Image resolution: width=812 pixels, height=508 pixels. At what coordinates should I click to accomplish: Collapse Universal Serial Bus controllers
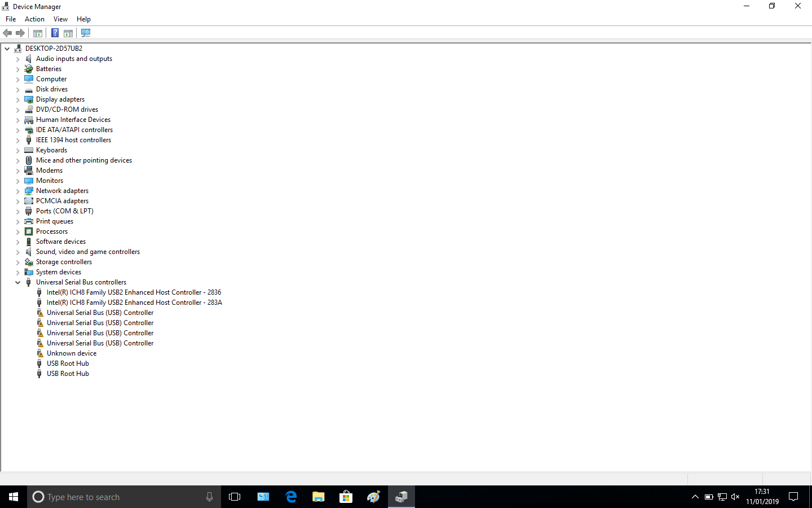(x=17, y=282)
